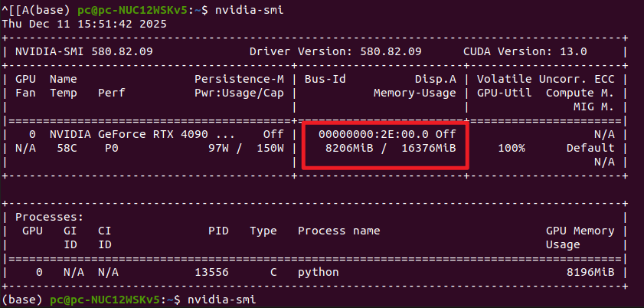Click the "Pwr:Usage/Cap" header text
The image size is (644, 308).
coord(239,93)
